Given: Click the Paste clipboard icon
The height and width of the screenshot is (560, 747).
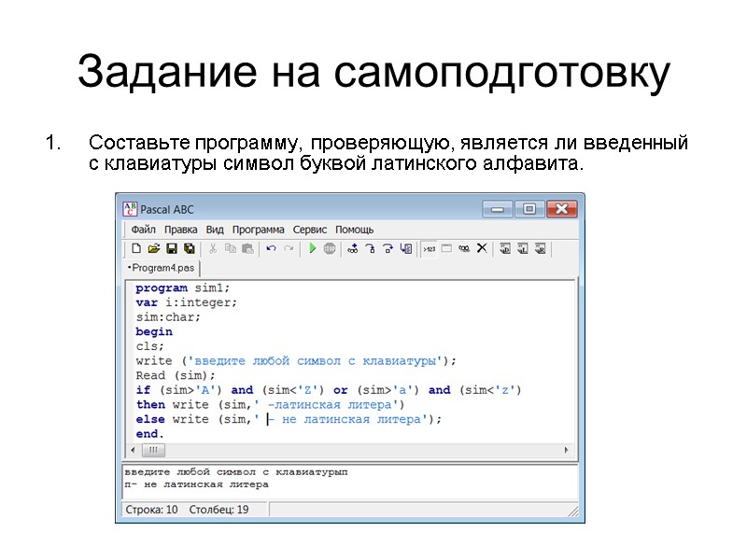Looking at the screenshot, I should click(247, 248).
